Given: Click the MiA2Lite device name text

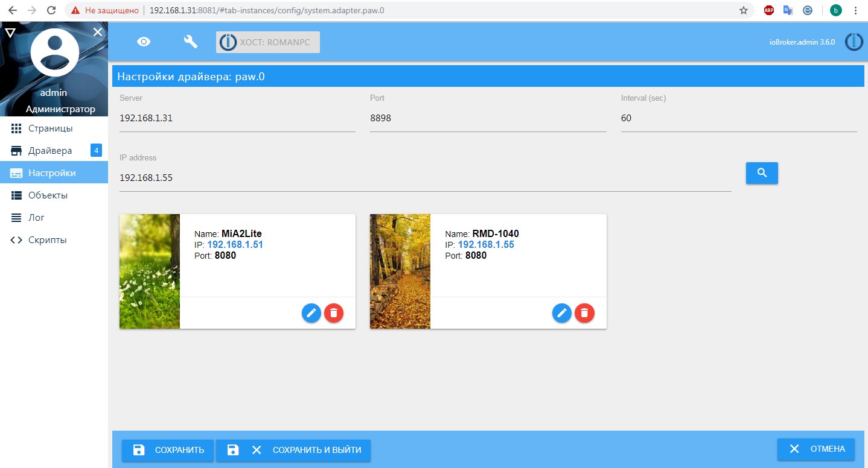Looking at the screenshot, I should point(241,234).
